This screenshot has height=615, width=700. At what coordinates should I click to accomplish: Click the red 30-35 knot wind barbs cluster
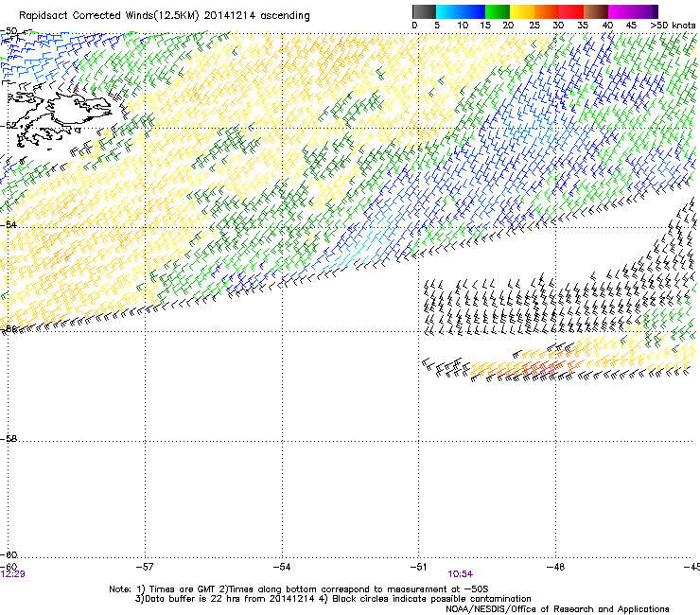pyautogui.click(x=542, y=369)
